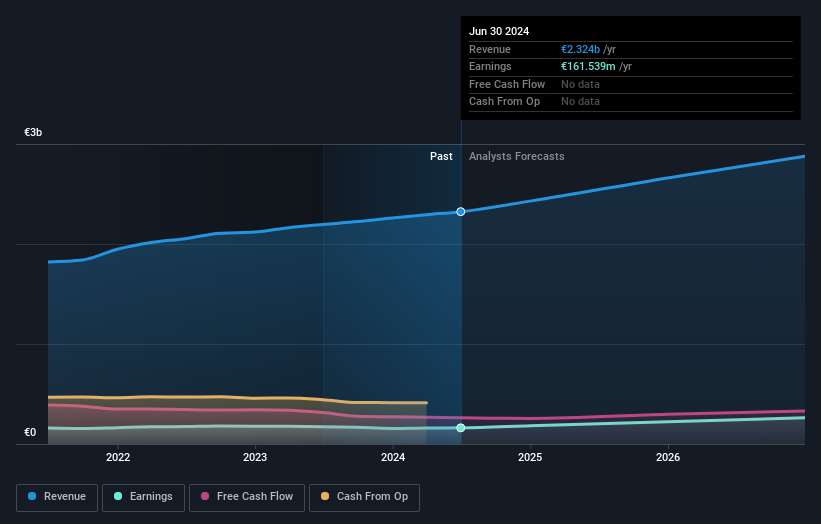Select the earnings data point on the teal line
The width and height of the screenshot is (821, 524).
[461, 428]
